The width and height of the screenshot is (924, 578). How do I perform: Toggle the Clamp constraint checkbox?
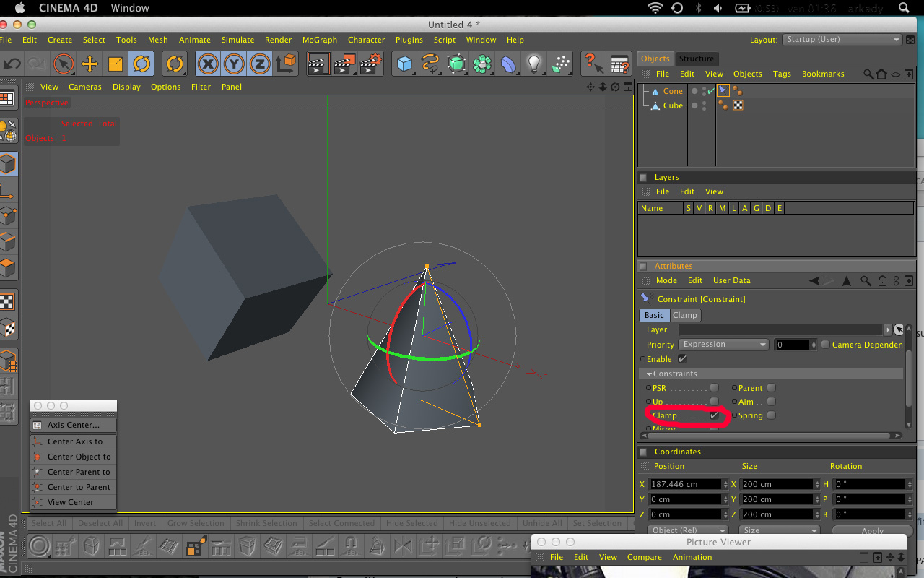coord(714,415)
